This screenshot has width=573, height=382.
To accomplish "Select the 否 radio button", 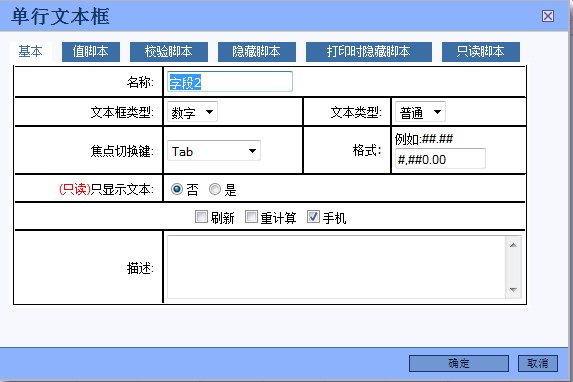I will point(177,189).
